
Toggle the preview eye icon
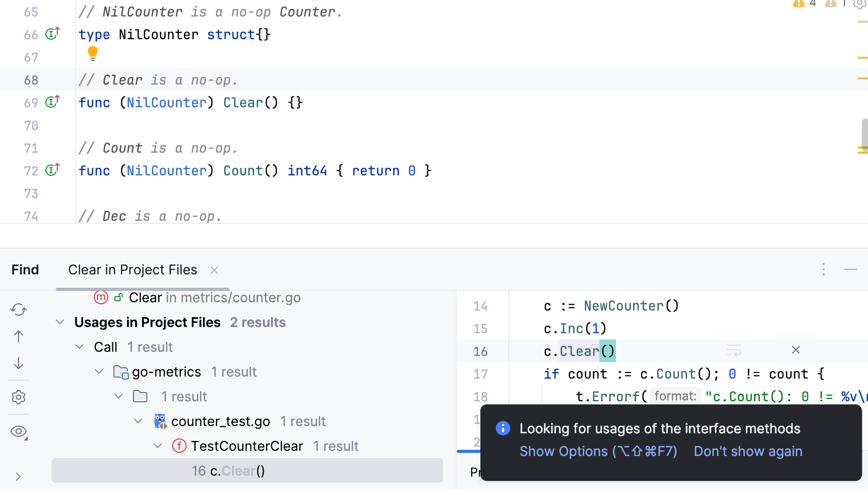[x=19, y=431]
